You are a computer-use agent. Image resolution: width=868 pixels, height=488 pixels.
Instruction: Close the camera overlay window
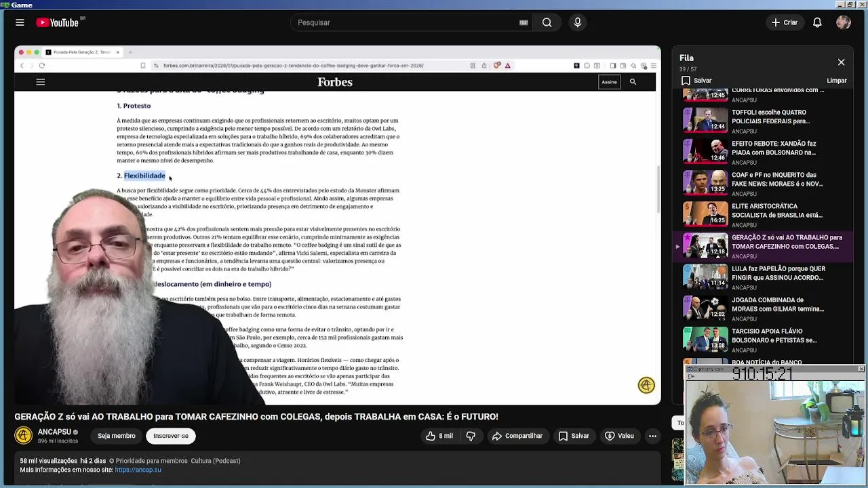point(861,369)
